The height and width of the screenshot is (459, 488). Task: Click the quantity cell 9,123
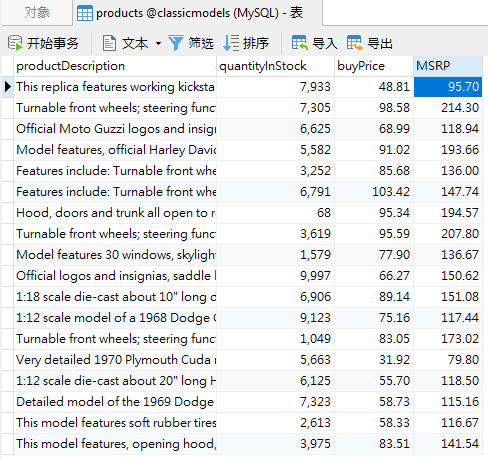click(276, 318)
